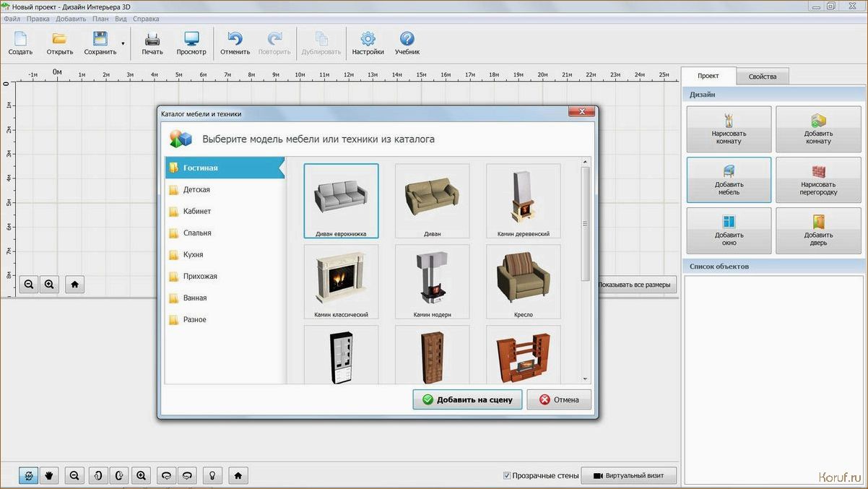
Task: Click the Отмена button
Action: (559, 399)
